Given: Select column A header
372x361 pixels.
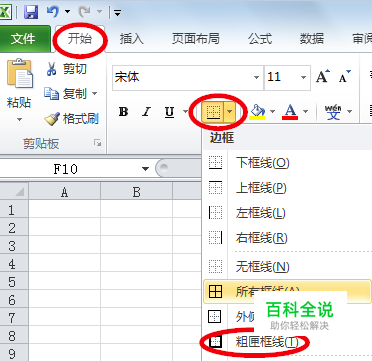Looking at the screenshot, I should 65,192.
